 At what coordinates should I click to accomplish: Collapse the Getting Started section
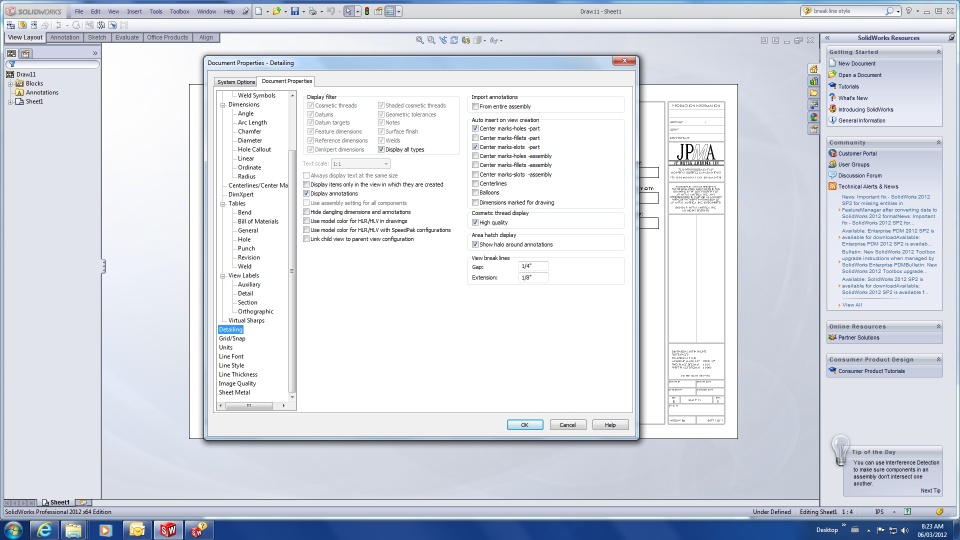[938, 52]
